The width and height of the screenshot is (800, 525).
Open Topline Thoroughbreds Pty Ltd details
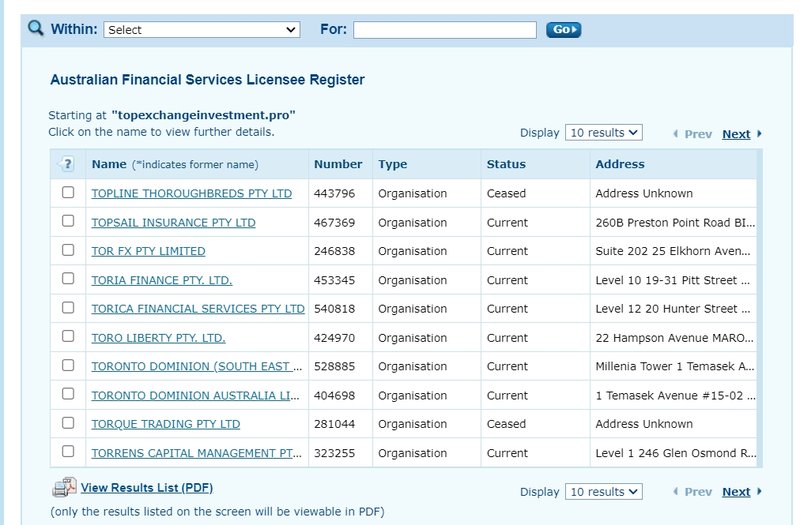click(192, 193)
